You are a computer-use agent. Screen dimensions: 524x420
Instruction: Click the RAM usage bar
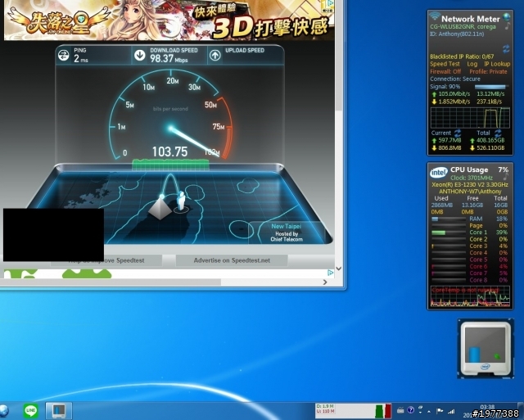point(449,219)
